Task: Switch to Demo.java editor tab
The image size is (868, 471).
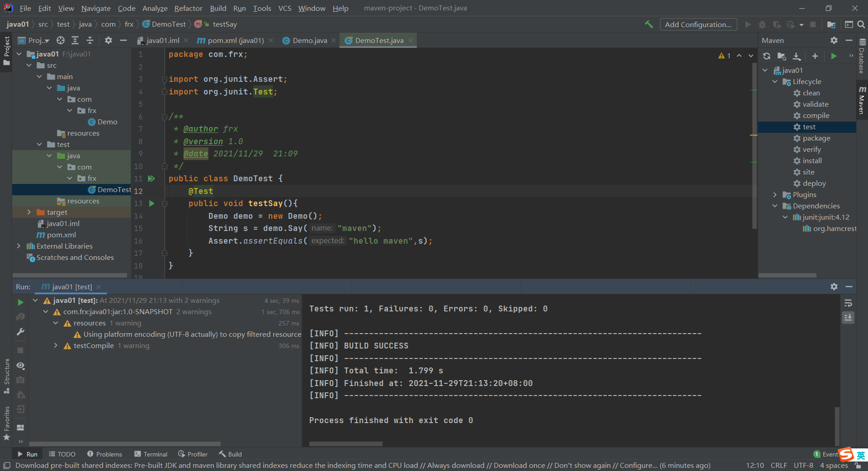Action: 310,40
